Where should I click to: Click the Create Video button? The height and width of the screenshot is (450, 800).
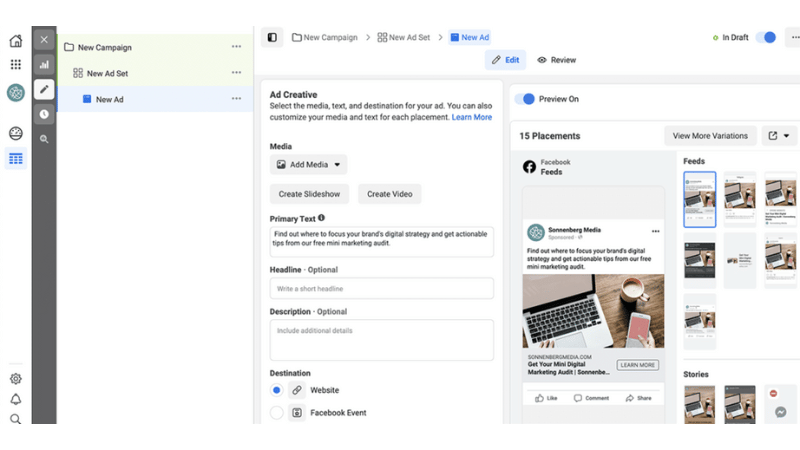pyautogui.click(x=390, y=194)
